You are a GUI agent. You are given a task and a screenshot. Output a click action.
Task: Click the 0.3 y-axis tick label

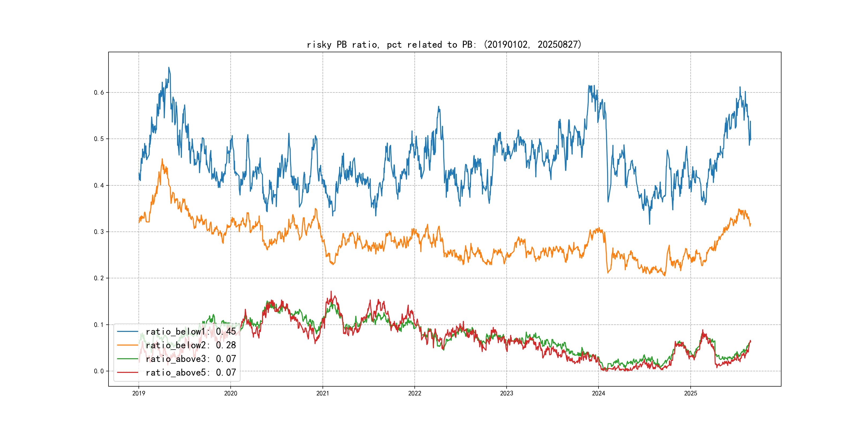point(99,232)
